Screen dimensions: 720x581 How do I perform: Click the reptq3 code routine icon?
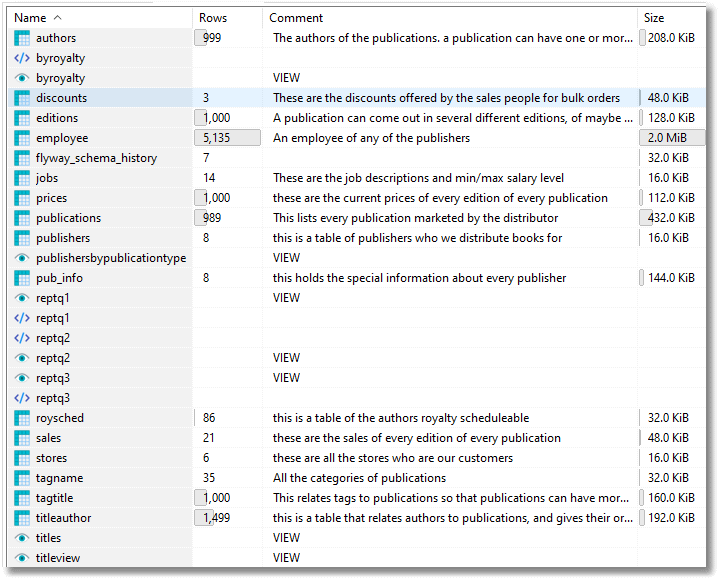(22, 398)
